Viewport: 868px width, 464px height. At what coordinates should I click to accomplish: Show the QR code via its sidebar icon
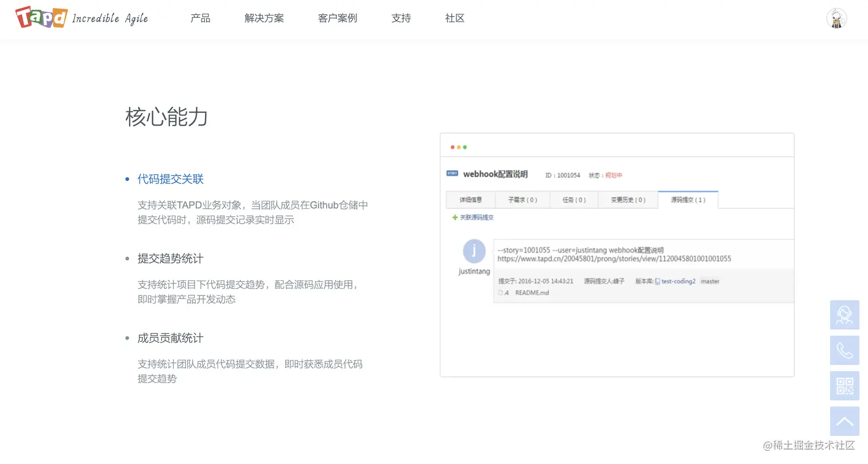point(844,386)
